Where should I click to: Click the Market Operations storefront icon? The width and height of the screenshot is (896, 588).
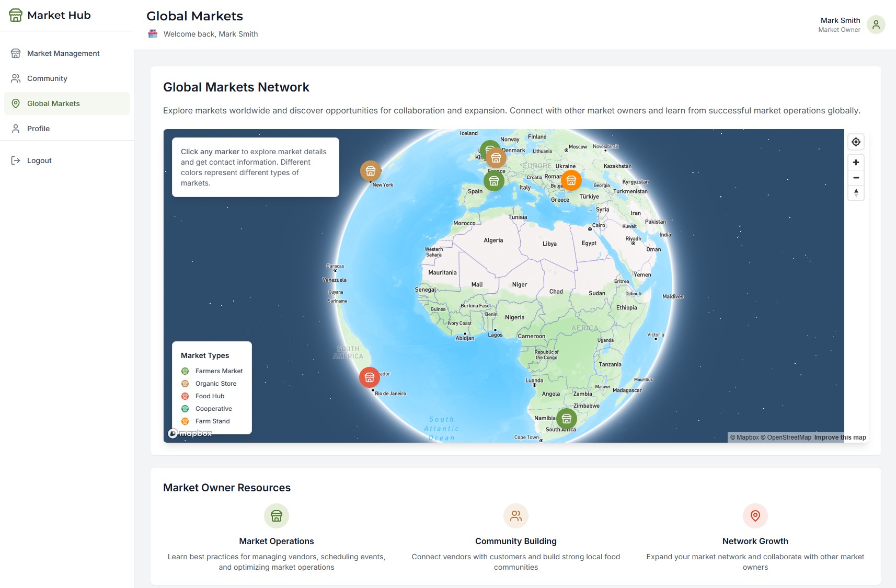click(x=277, y=516)
